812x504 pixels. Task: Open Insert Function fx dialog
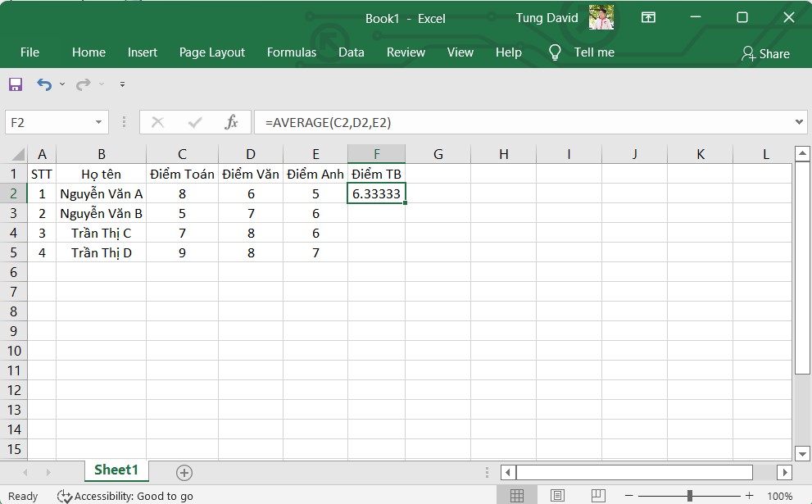click(231, 122)
